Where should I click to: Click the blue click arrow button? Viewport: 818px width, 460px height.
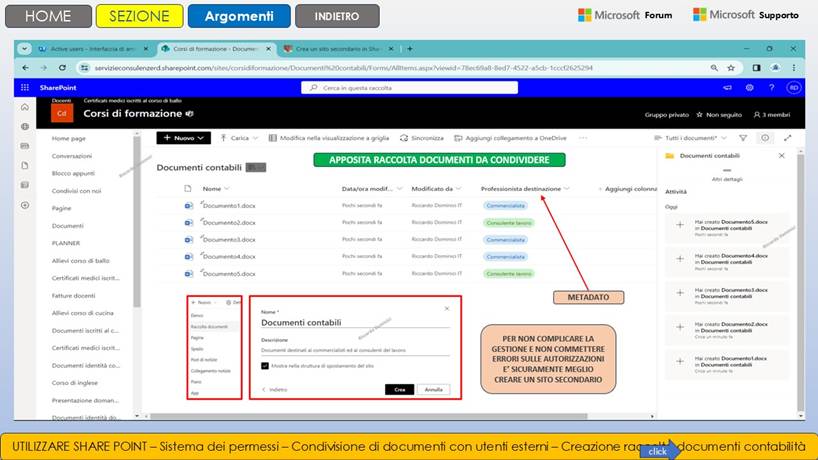(660, 451)
